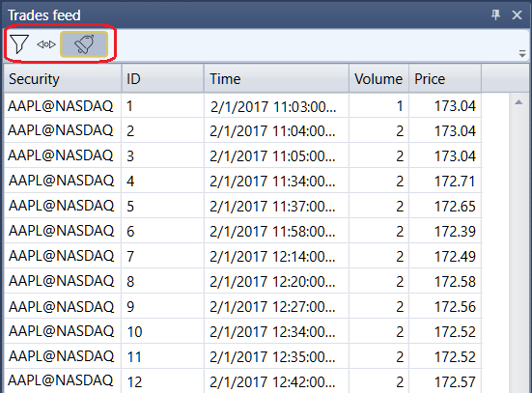Click price cell 172.39

[455, 231]
